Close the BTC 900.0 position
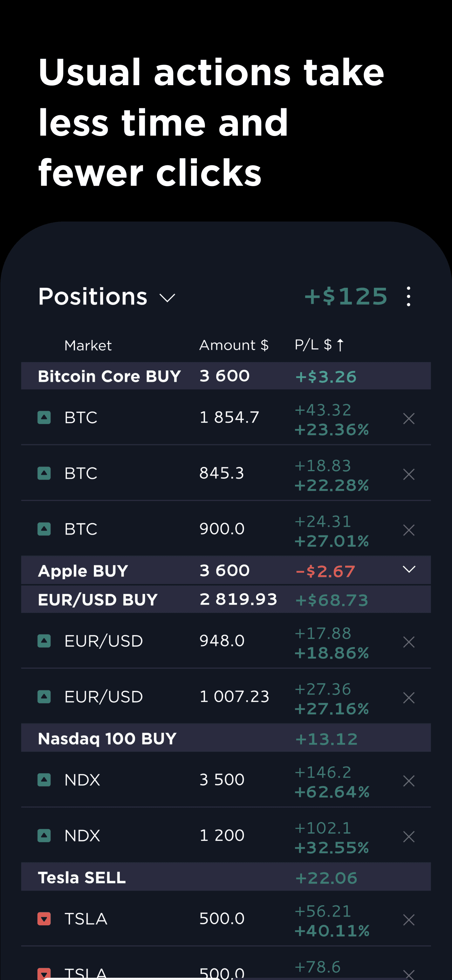 [x=409, y=530]
